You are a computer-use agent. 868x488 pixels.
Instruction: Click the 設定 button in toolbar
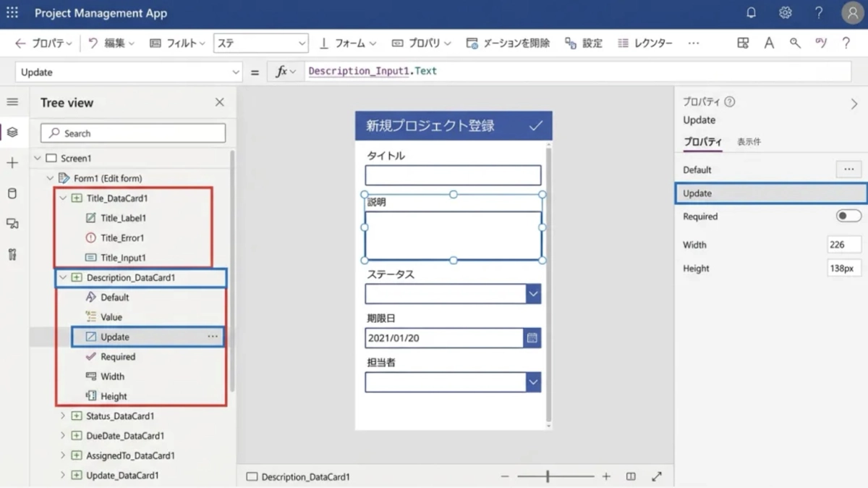click(584, 43)
